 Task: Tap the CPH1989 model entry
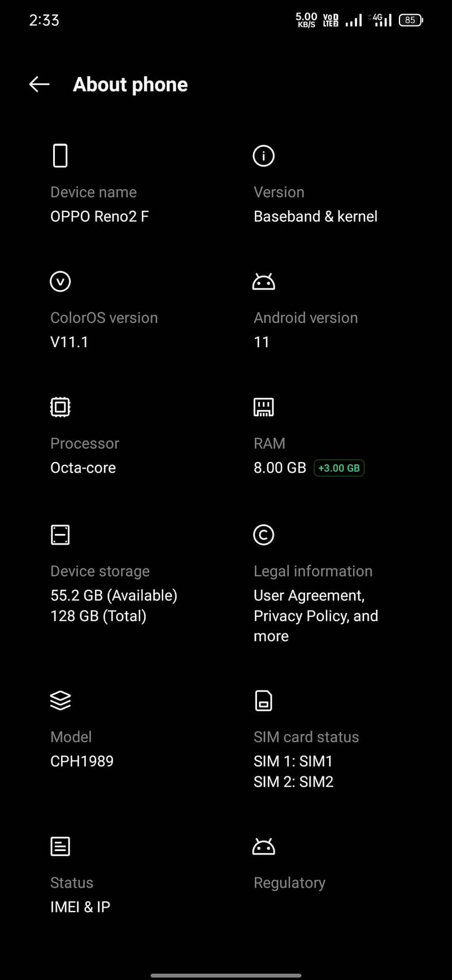pos(82,761)
